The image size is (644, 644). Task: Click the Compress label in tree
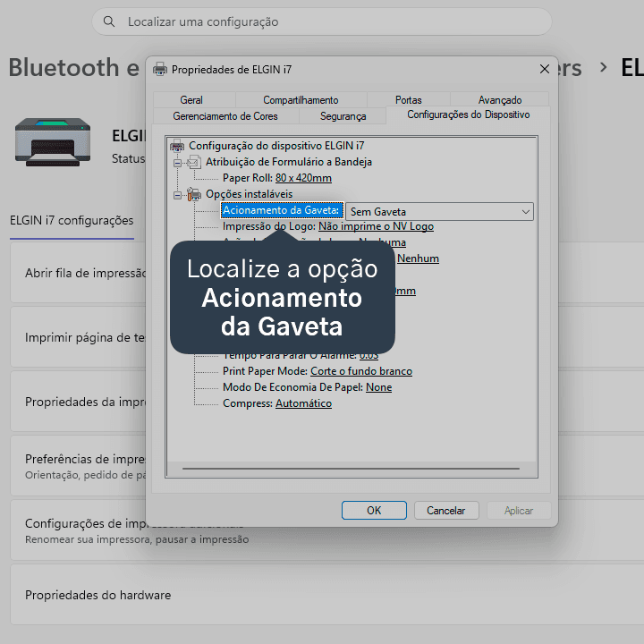click(x=248, y=403)
